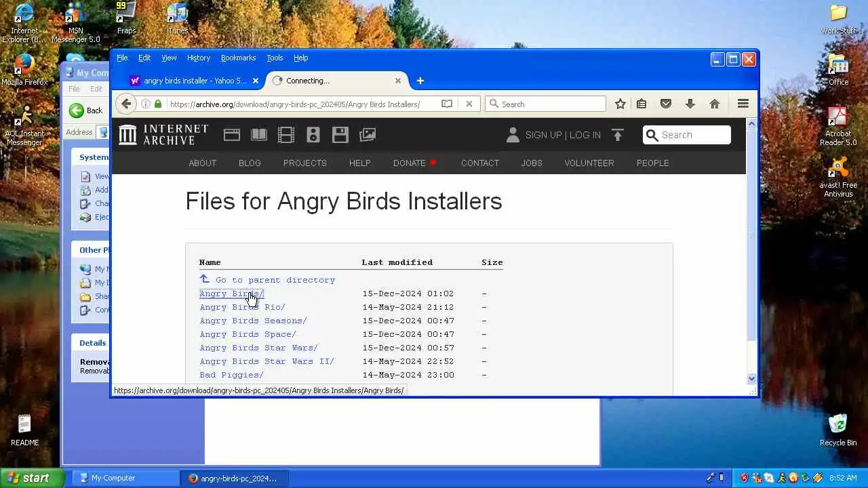Open the Firefox Help menu
This screenshot has height=488, width=868.
click(x=300, y=58)
